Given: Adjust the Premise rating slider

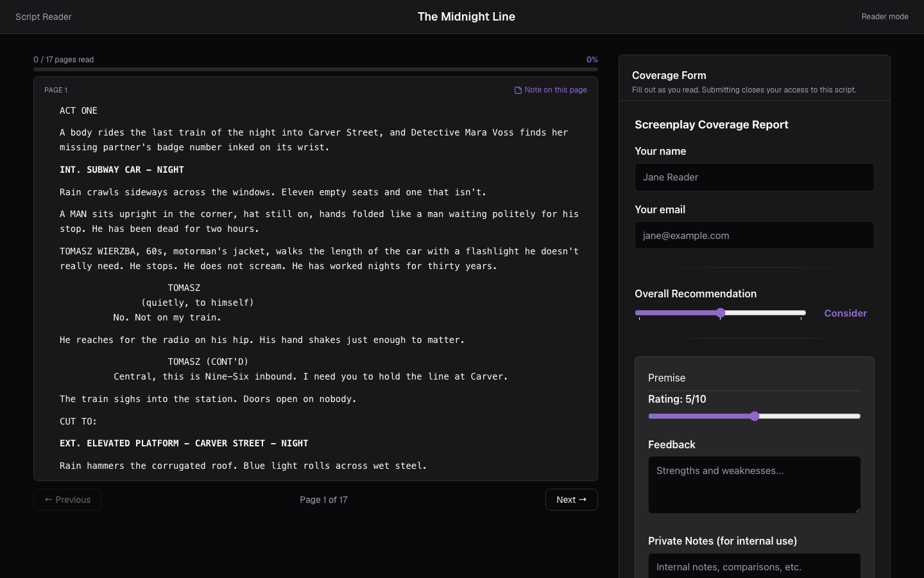Looking at the screenshot, I should coord(755,416).
